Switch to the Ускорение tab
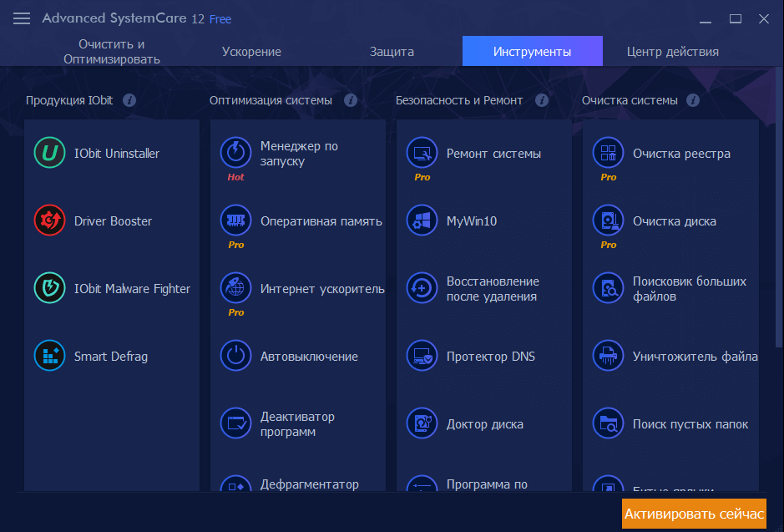 [251, 52]
